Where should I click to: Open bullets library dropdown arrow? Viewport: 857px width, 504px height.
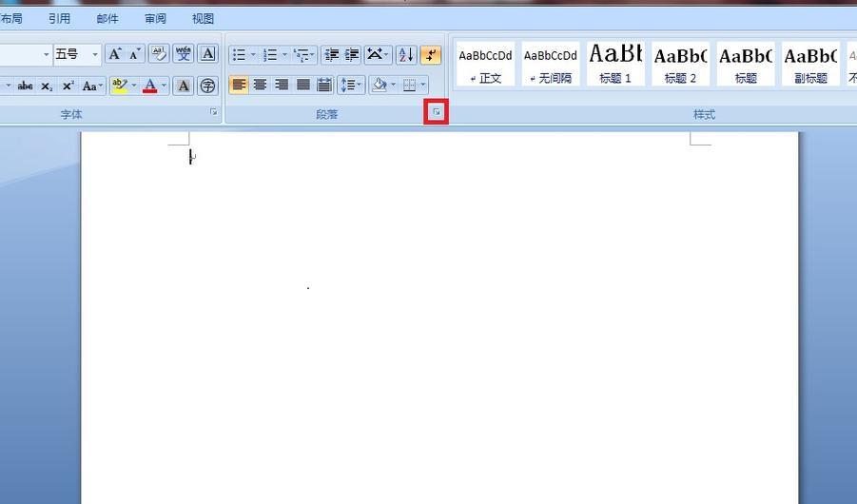(253, 54)
